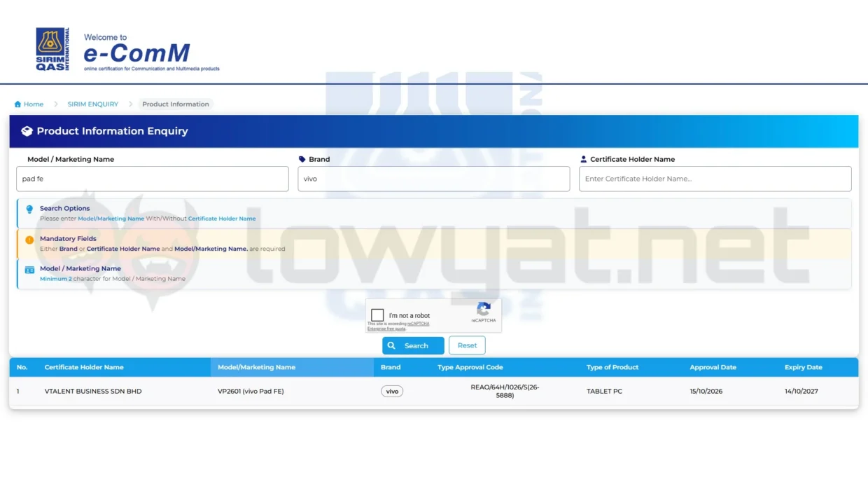Image resolution: width=868 pixels, height=489 pixels.
Task: Click the Product Information Enquiry heading
Action: click(x=113, y=131)
